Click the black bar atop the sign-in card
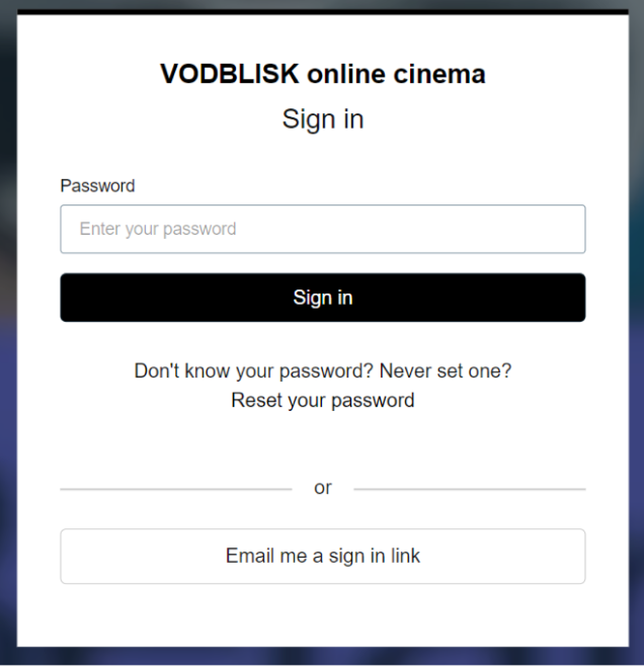The width and height of the screenshot is (644, 666). pyautogui.click(x=323, y=12)
